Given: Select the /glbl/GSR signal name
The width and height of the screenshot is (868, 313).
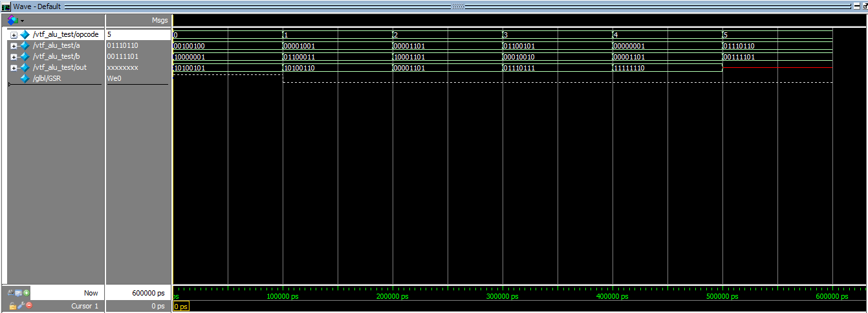Looking at the screenshot, I should tap(47, 78).
